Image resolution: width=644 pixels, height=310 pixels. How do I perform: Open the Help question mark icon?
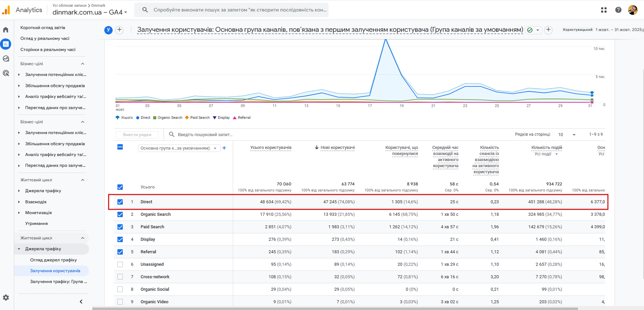point(618,10)
